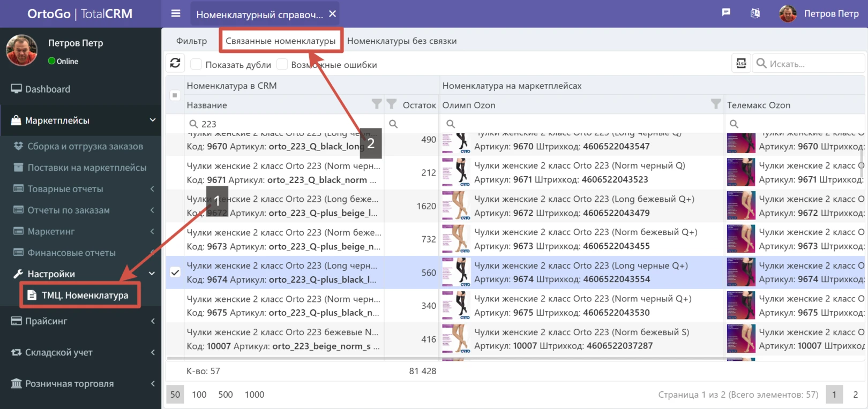Click stock value 1620
Image resolution: width=868 pixels, height=409 pixels.
click(426, 206)
